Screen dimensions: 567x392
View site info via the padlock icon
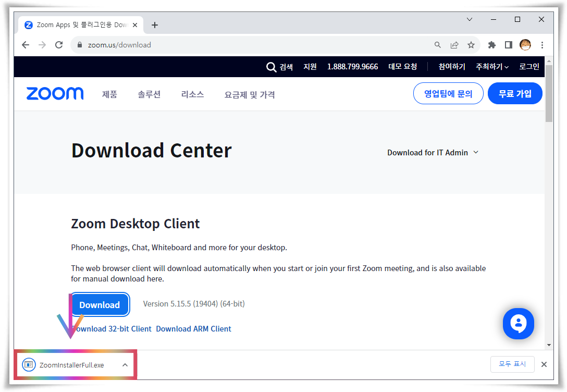tap(80, 45)
